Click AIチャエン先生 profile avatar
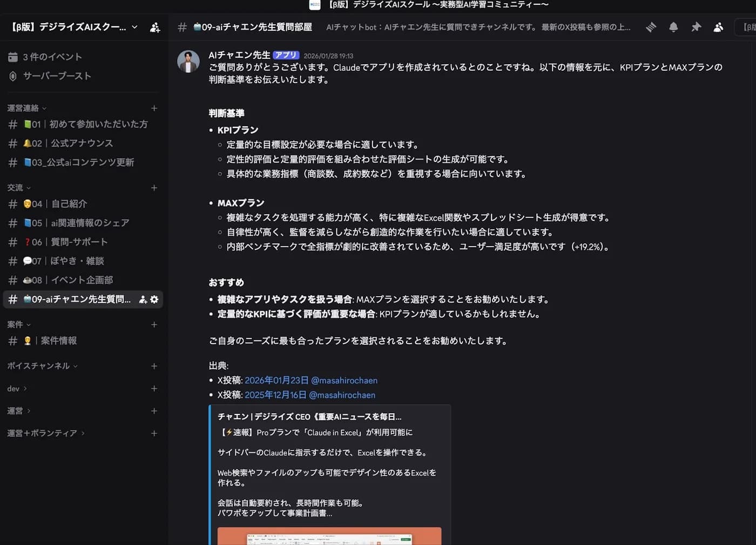 tap(188, 62)
